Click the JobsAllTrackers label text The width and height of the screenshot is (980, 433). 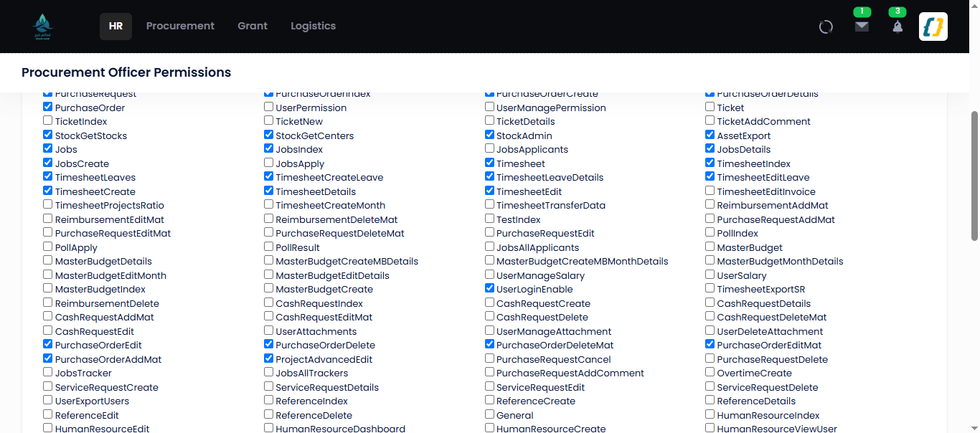312,373
